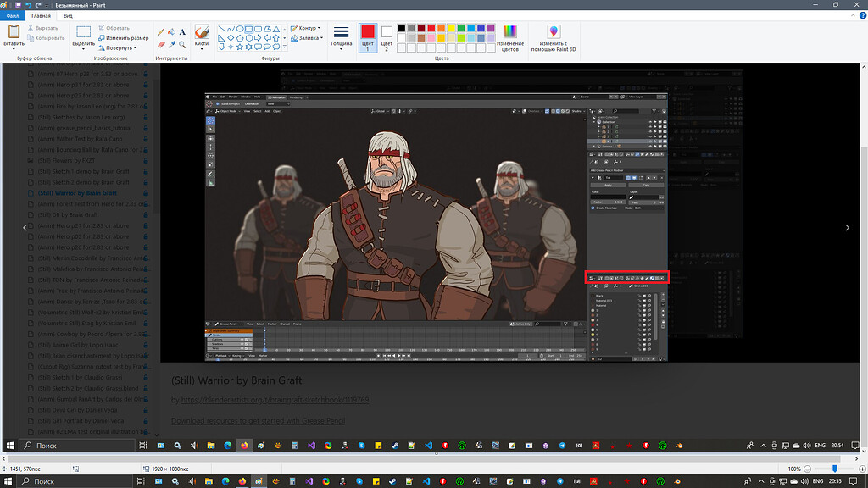This screenshot has height=488, width=868.
Task: Pick the Rectangle shape in the shapes gallery
Action: pyautogui.click(x=248, y=29)
